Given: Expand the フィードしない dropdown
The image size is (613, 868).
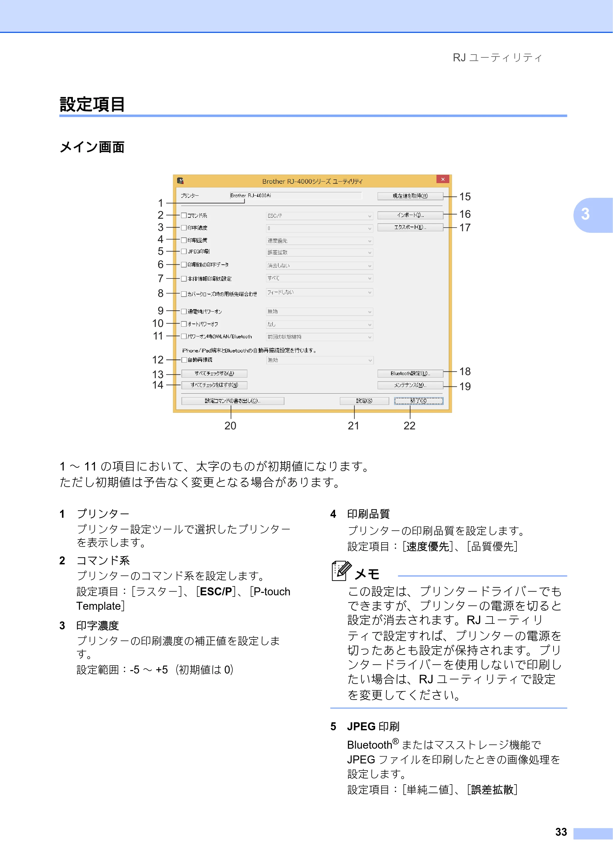Looking at the screenshot, I should (x=320, y=292).
